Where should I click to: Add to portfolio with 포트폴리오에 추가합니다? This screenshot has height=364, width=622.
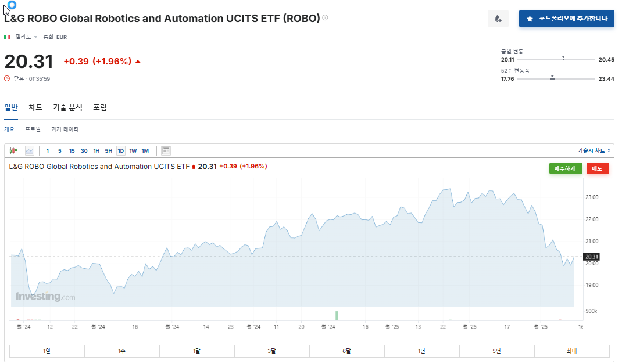(566, 19)
